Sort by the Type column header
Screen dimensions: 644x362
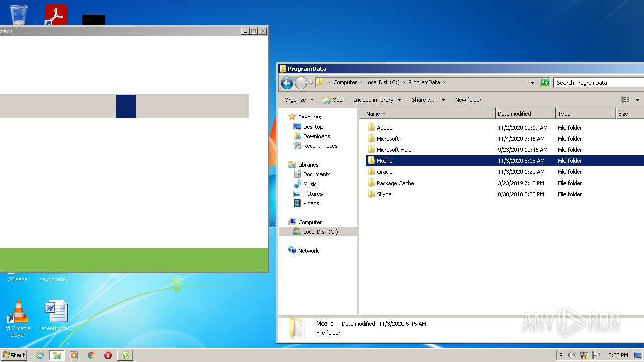point(586,114)
